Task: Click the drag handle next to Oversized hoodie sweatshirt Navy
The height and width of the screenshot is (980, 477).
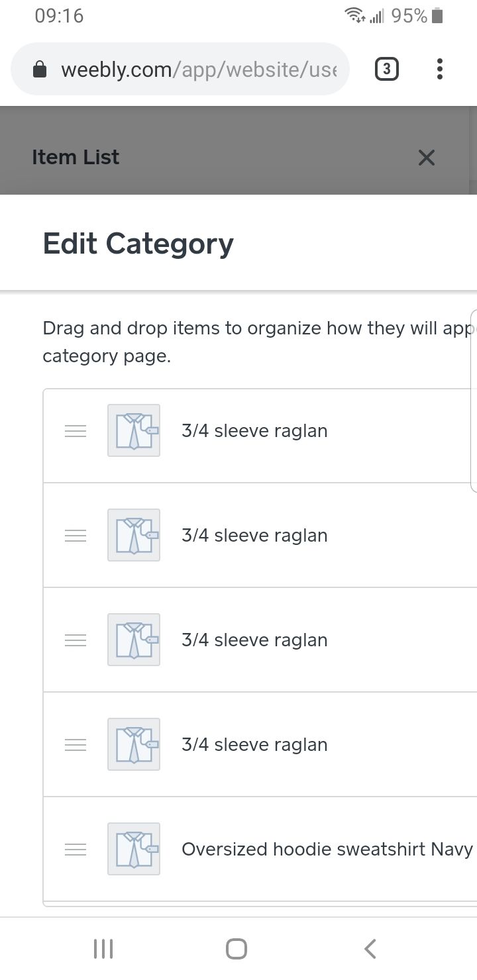Action: click(x=75, y=849)
